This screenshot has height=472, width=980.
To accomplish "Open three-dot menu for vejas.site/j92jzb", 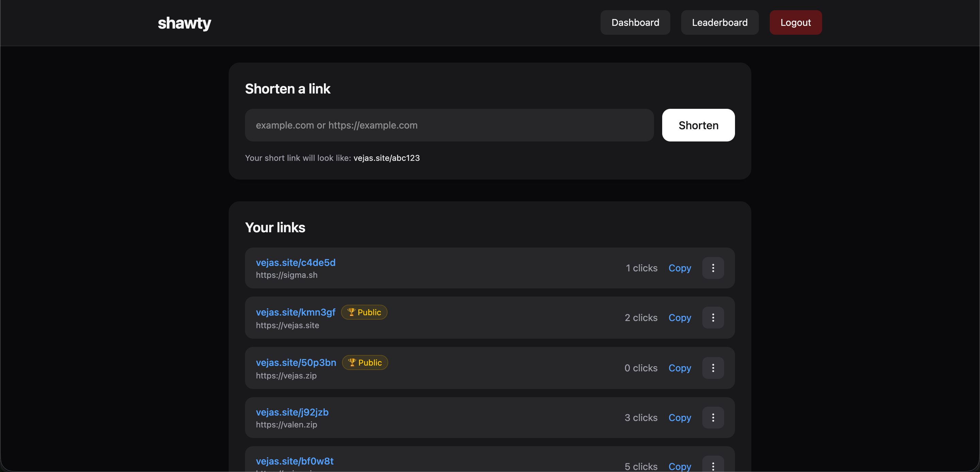I will 713,418.
